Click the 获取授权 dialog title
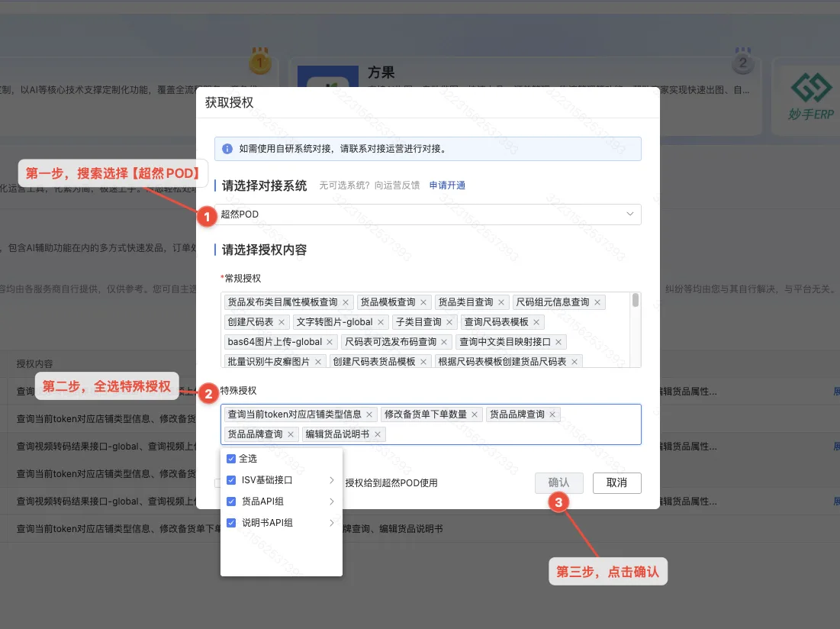Image resolution: width=840 pixels, height=629 pixels. tap(230, 102)
